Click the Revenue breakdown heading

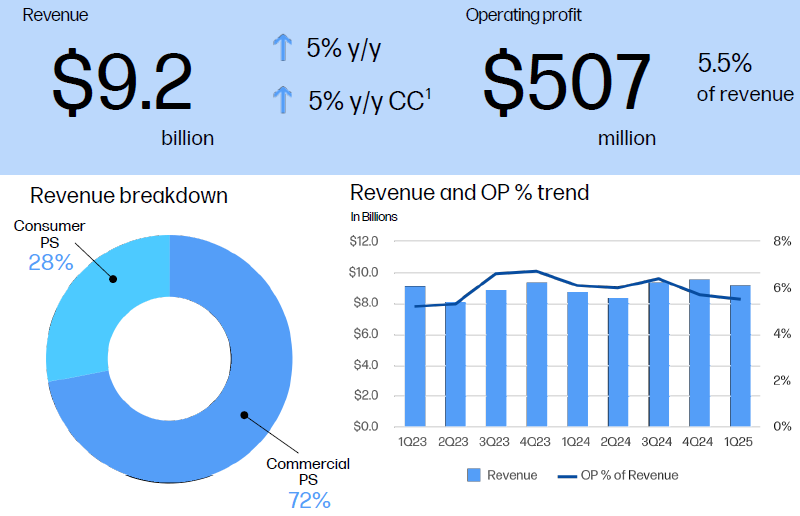[x=129, y=195]
